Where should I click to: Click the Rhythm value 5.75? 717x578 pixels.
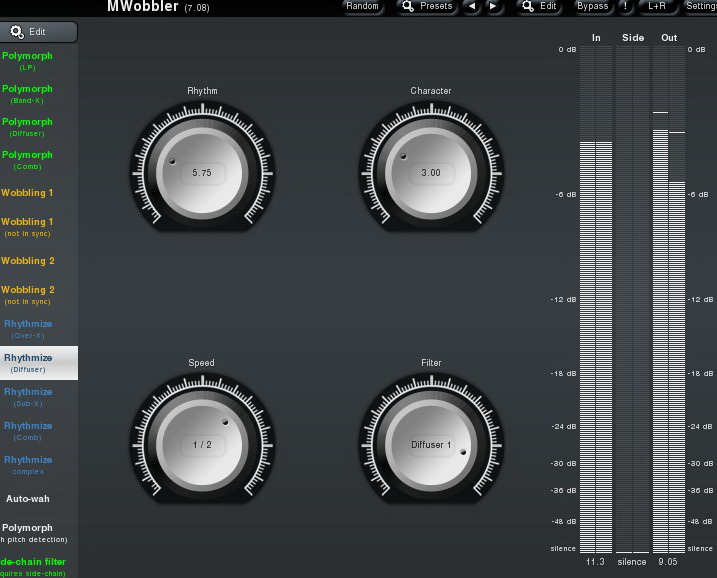[202, 173]
